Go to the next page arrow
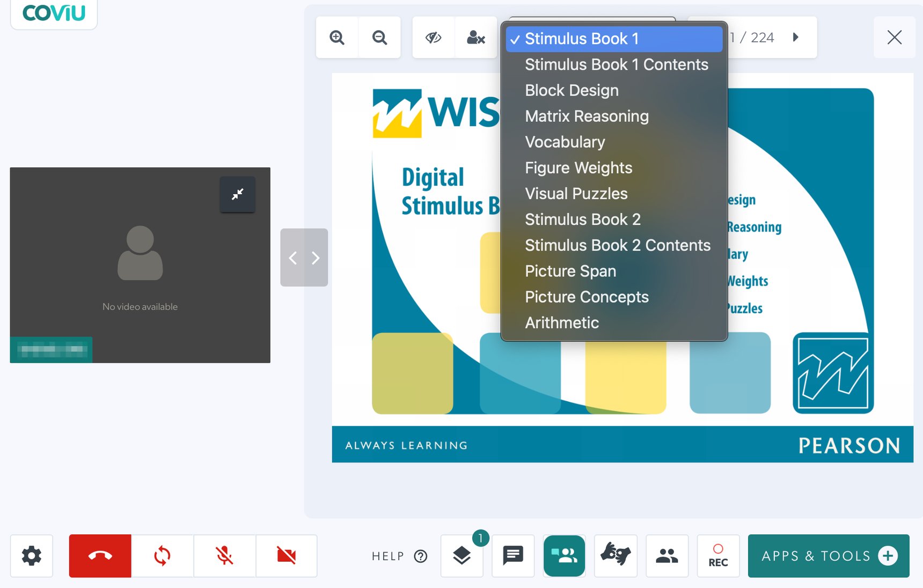Screen dimensions: 923x588 coord(796,38)
